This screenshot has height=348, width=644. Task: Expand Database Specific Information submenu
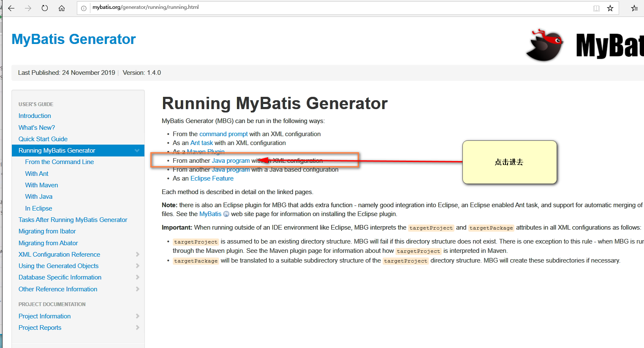(137, 277)
